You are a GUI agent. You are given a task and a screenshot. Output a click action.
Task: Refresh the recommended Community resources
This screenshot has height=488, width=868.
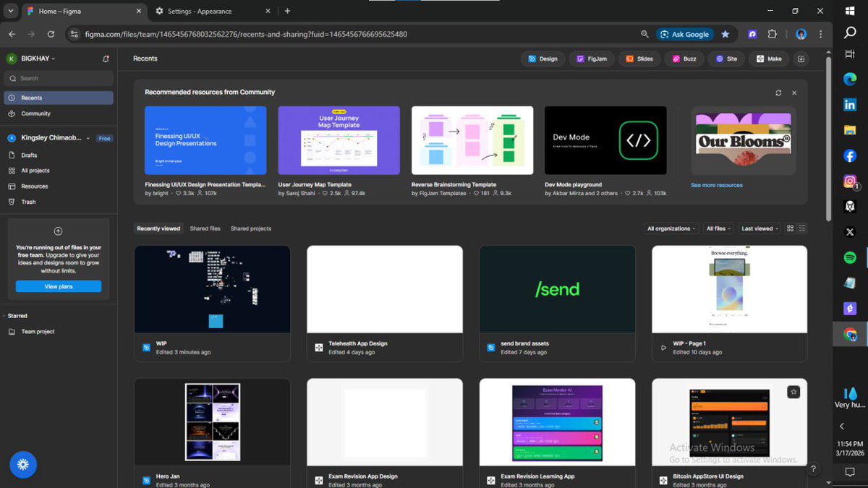pyautogui.click(x=778, y=93)
